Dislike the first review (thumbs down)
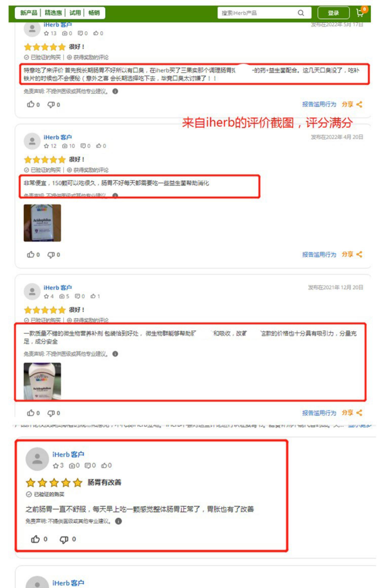This screenshot has height=588, width=380. click(51, 105)
